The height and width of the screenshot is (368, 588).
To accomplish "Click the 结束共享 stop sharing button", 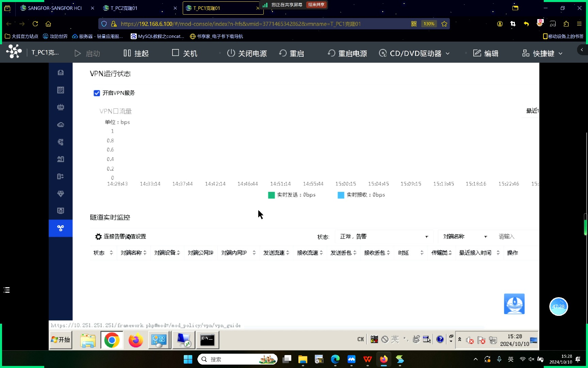I will tap(316, 5).
